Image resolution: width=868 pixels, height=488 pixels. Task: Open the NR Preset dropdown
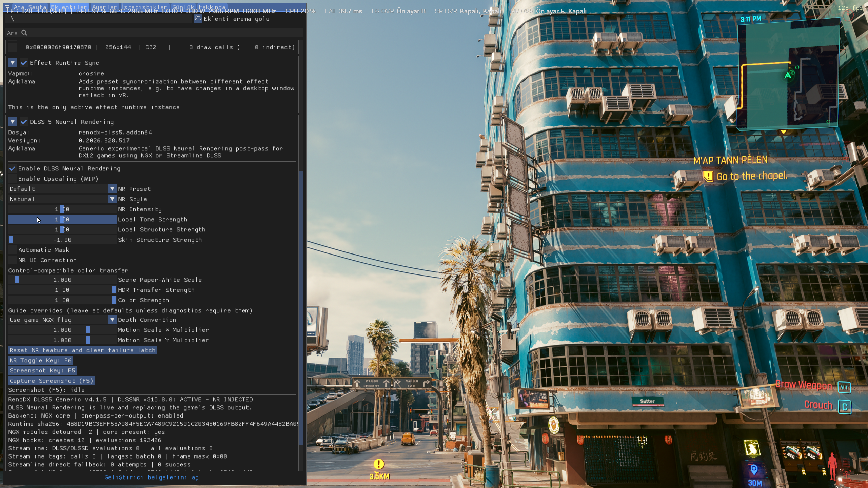pos(62,189)
